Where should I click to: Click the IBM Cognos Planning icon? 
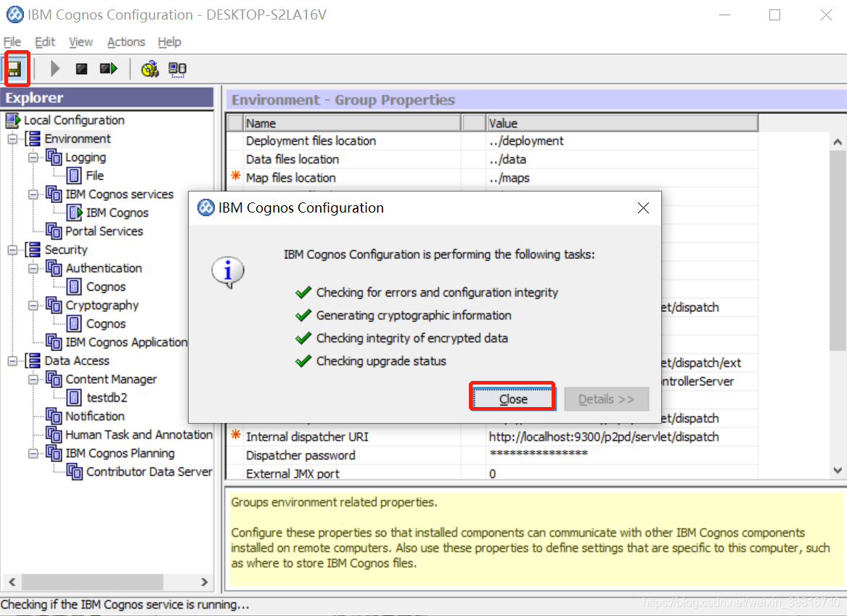point(54,453)
